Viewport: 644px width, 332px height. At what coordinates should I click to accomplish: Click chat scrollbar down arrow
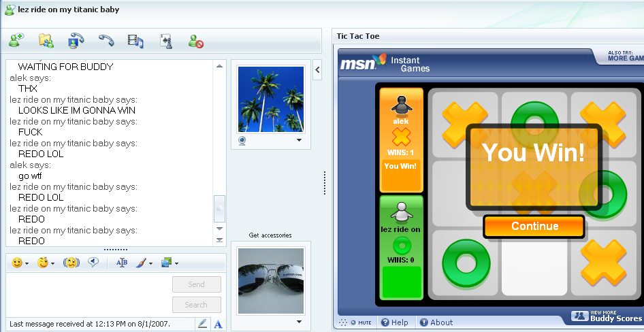[219, 229]
